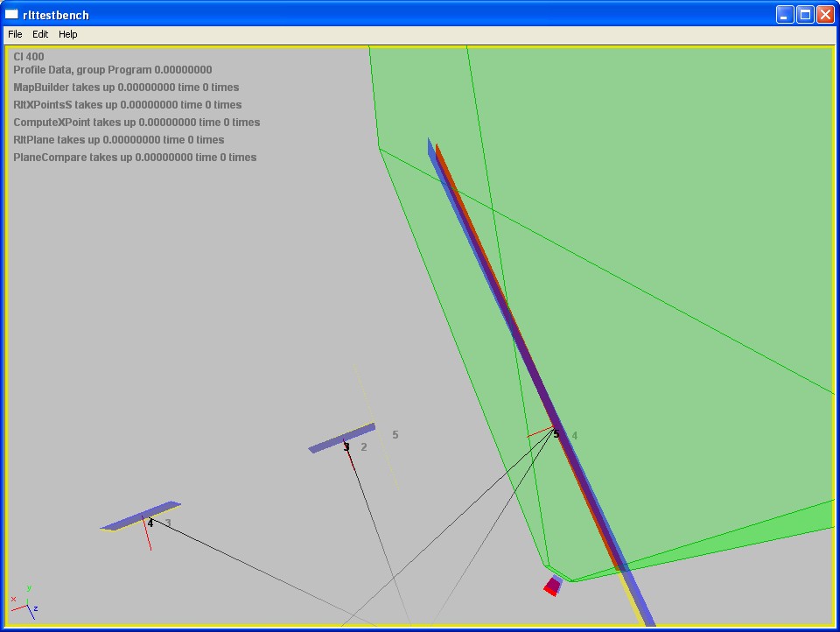Maximize the rlttestbench window
The image size is (840, 632).
tap(804, 14)
